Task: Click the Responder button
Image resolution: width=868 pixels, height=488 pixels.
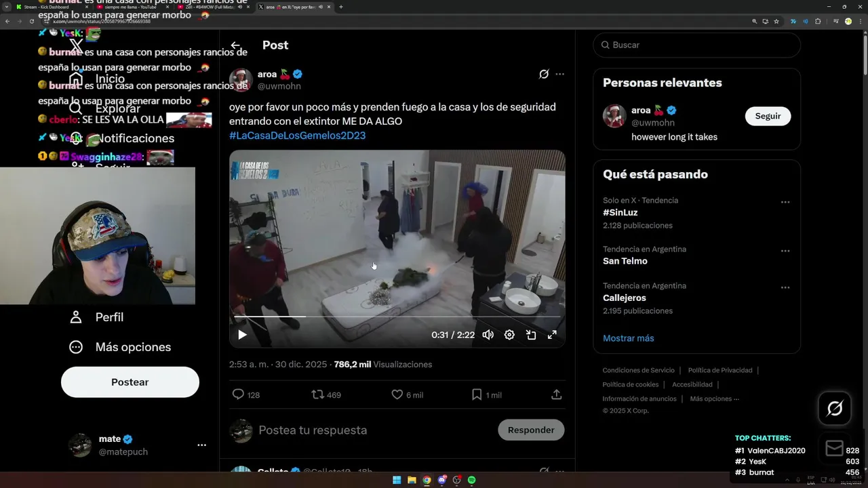Action: 531,430
